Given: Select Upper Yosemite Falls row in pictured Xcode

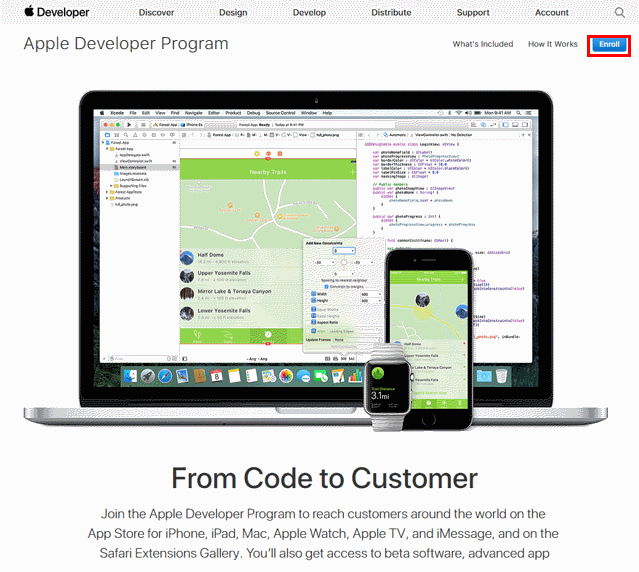Looking at the screenshot, I should click(x=240, y=276).
